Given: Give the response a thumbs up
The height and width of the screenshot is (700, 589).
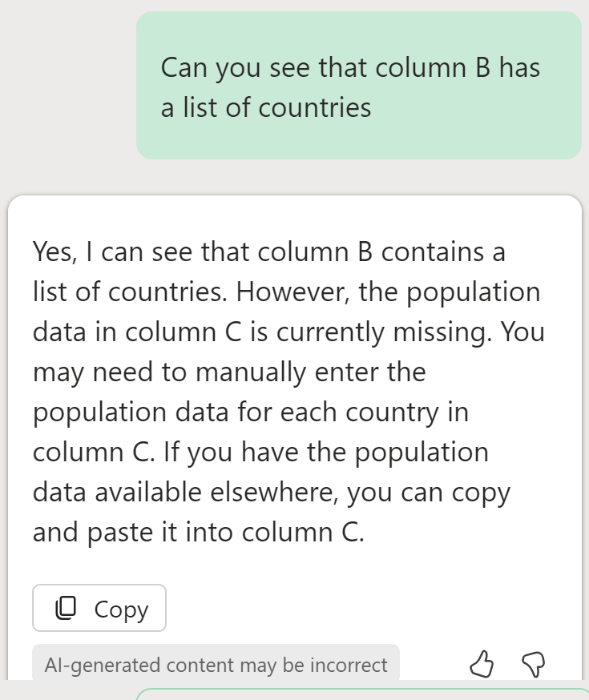Looking at the screenshot, I should point(480,663).
